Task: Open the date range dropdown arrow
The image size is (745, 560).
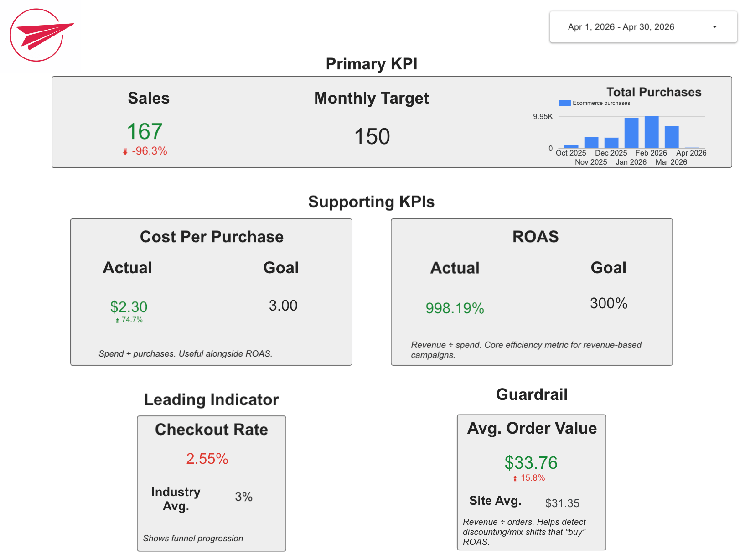Action: coord(714,27)
